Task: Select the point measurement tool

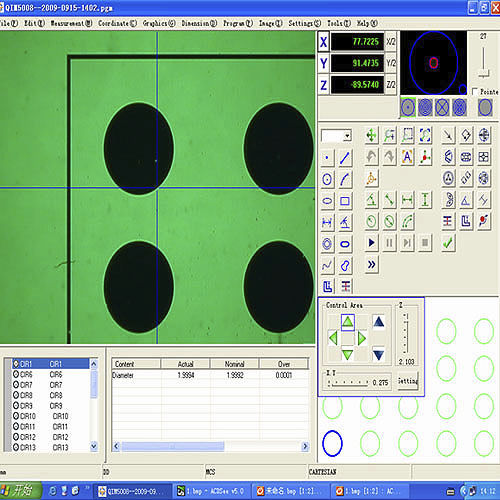Action: [x=327, y=158]
